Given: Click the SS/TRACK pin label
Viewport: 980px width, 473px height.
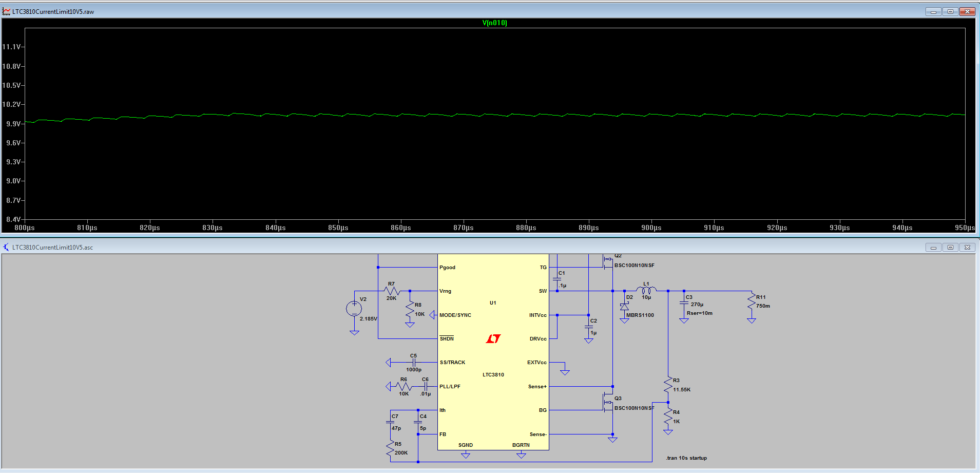Looking at the screenshot, I should [x=452, y=363].
